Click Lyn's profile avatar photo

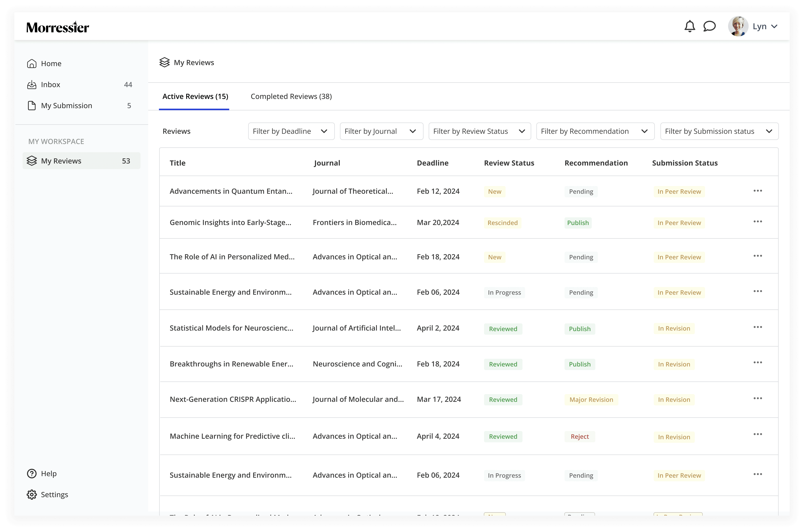click(738, 26)
